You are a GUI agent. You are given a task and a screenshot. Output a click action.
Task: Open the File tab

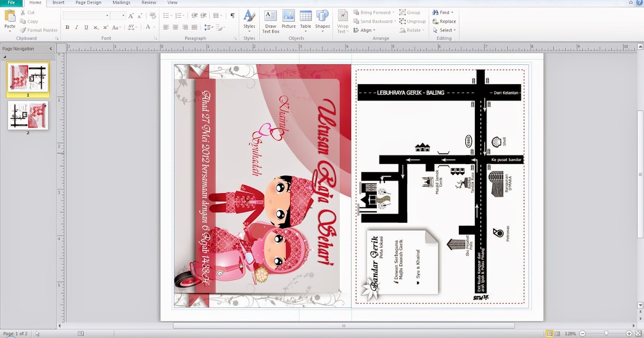coord(11,3)
